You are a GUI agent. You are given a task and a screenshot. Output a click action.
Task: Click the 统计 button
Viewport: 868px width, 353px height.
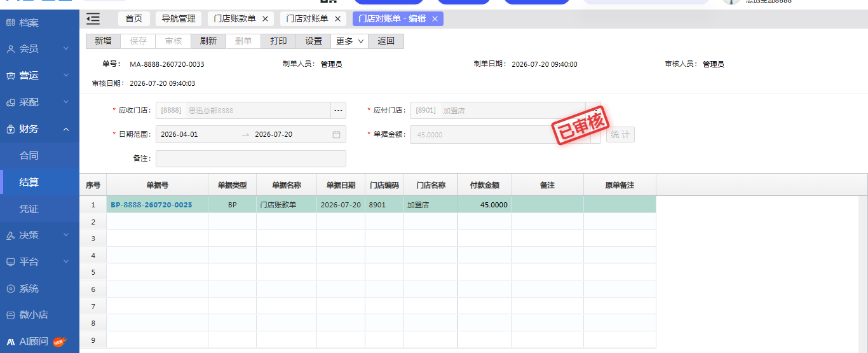pos(620,135)
